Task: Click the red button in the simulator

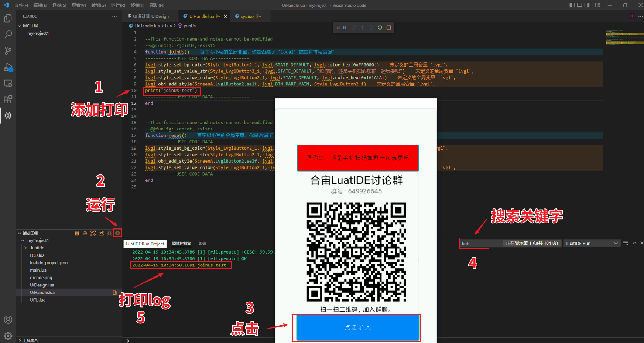Action: point(357,158)
